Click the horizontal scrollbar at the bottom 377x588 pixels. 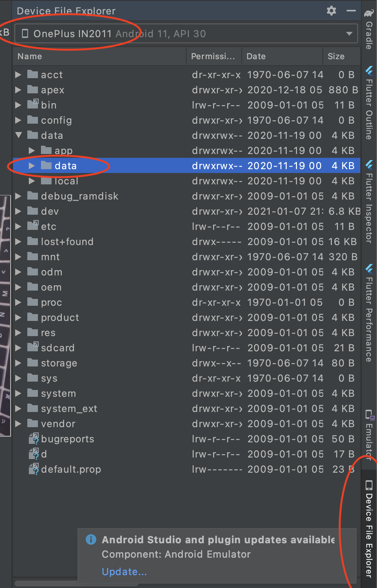click(x=76, y=585)
